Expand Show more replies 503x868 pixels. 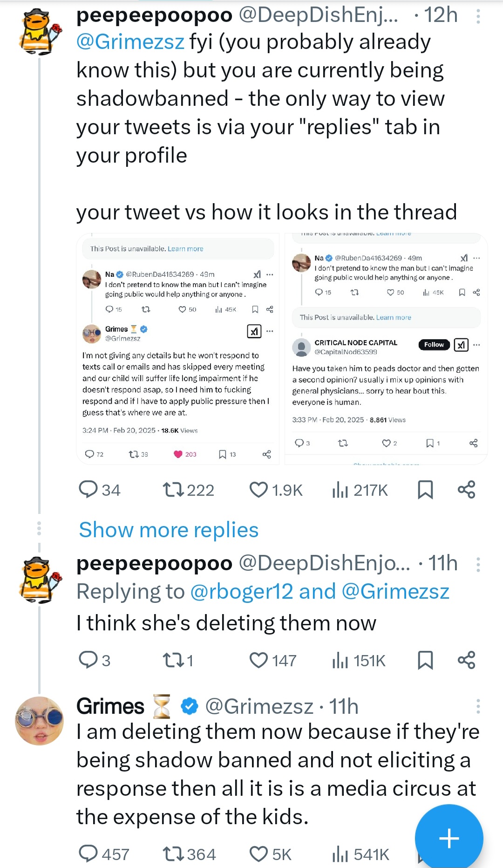coord(169,530)
